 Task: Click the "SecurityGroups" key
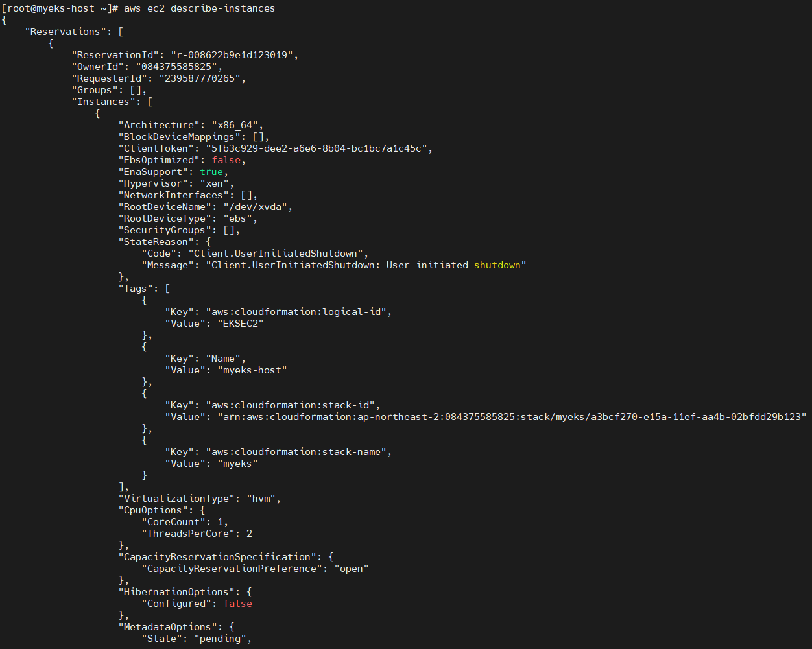(x=165, y=230)
